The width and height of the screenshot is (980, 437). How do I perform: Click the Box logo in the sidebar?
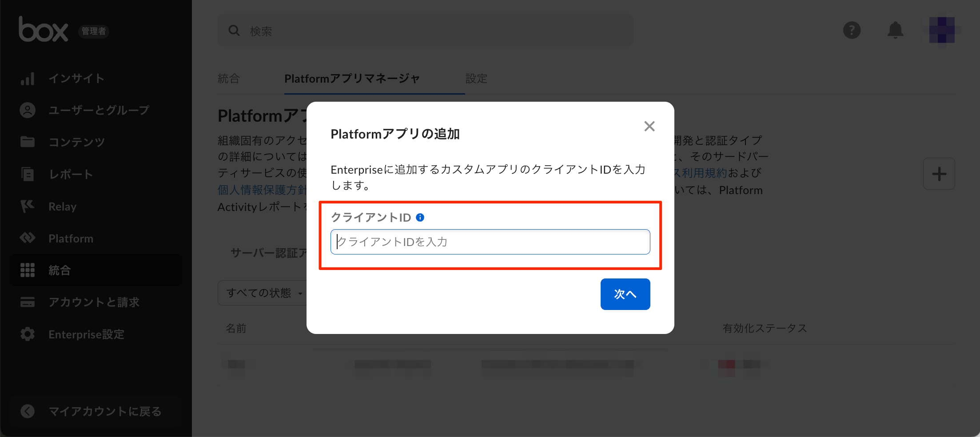43,30
